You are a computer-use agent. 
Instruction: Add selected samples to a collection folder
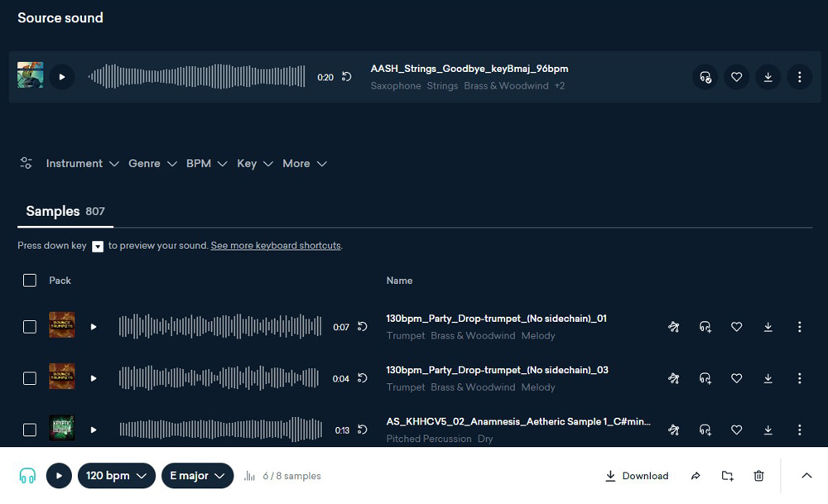coord(727,476)
